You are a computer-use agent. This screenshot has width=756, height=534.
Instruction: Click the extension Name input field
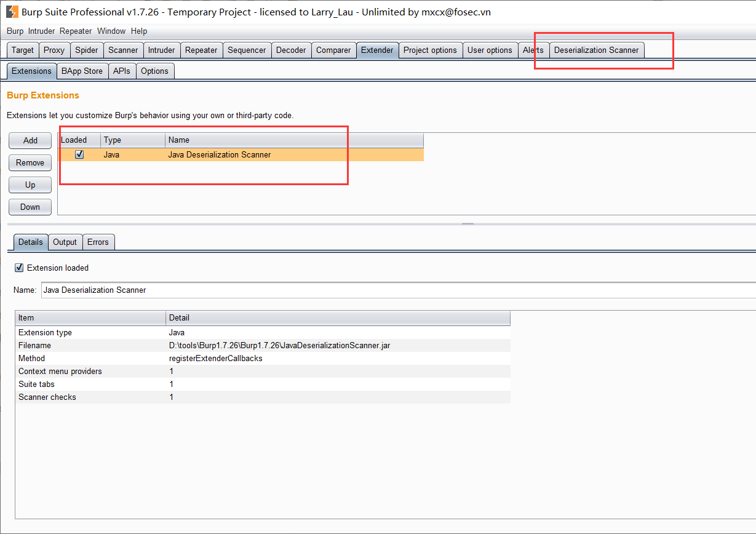[399, 290]
